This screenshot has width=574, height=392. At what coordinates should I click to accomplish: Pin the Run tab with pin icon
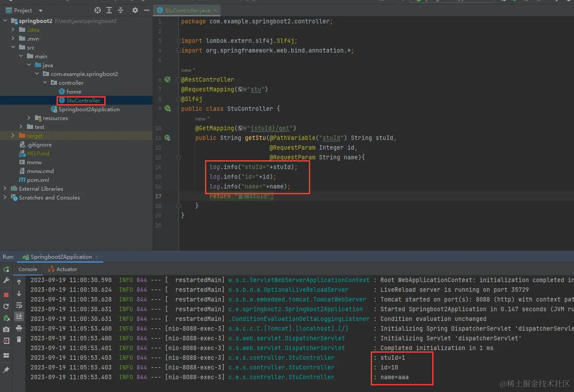click(6, 369)
